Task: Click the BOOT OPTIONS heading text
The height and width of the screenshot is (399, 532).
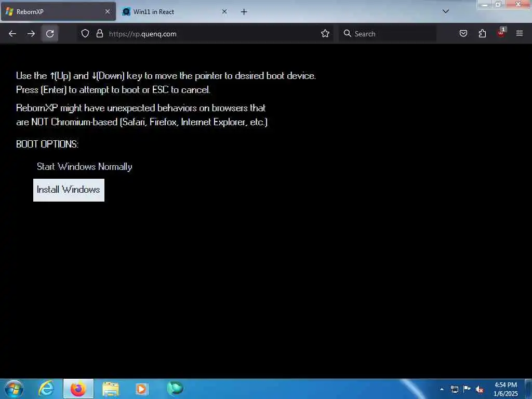Action: [x=47, y=144]
